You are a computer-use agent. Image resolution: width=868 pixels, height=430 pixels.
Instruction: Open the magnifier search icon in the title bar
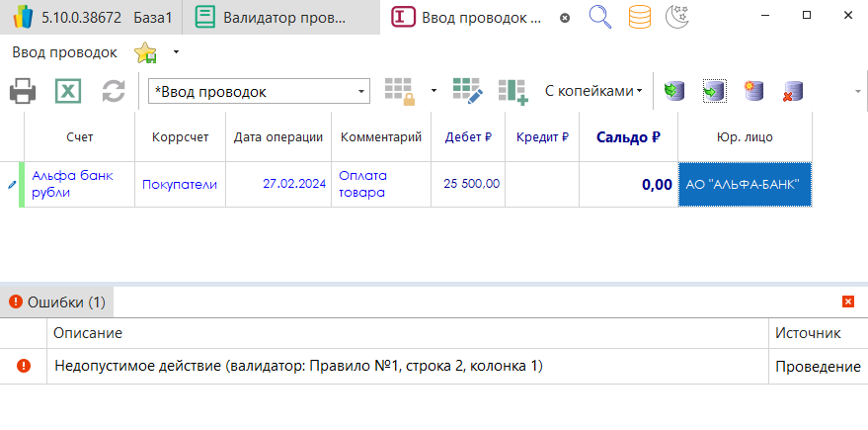pos(599,17)
